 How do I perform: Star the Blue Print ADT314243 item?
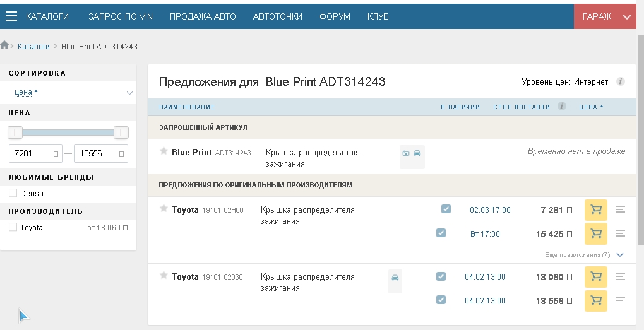(x=164, y=151)
